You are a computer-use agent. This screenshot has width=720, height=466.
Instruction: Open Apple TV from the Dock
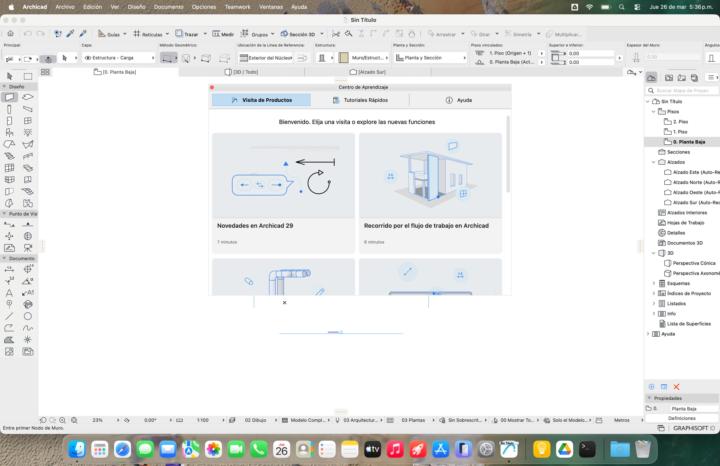tap(372, 449)
